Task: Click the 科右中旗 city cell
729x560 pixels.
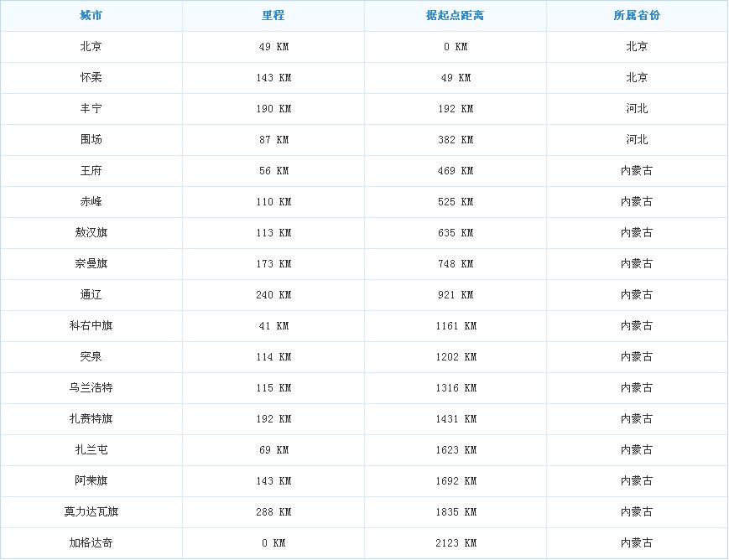Action: (x=91, y=326)
